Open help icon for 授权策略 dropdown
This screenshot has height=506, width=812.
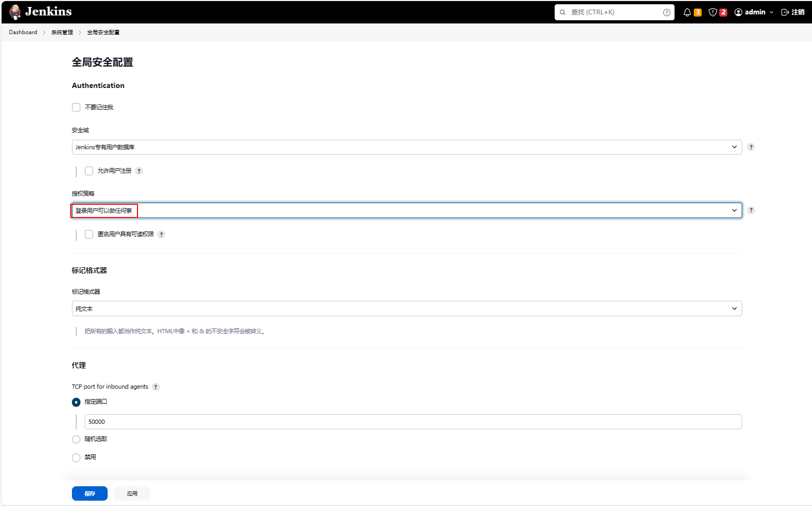point(751,211)
